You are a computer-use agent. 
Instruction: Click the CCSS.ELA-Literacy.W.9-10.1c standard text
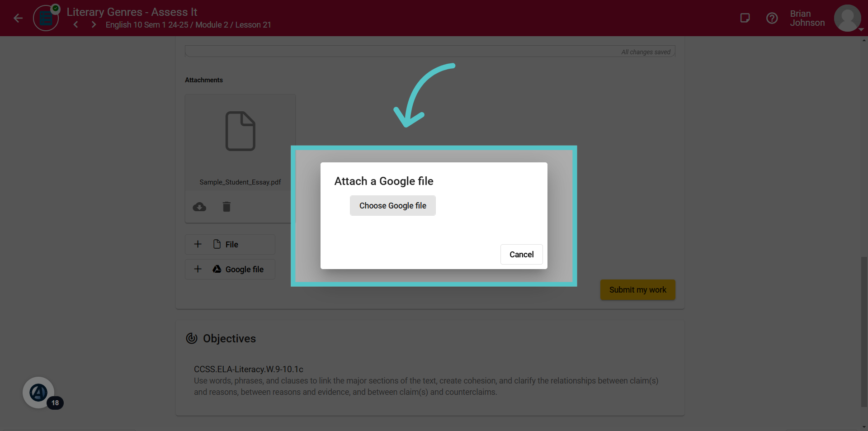pos(249,369)
